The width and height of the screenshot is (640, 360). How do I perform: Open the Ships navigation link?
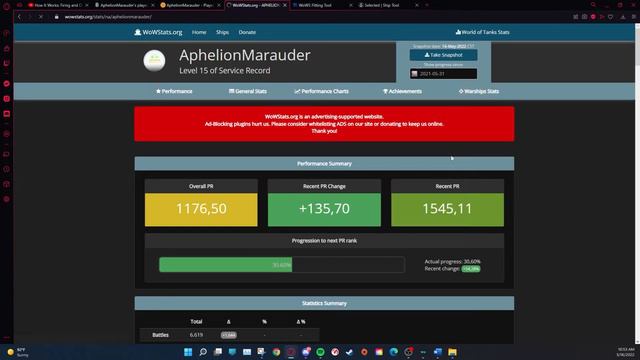pos(222,32)
